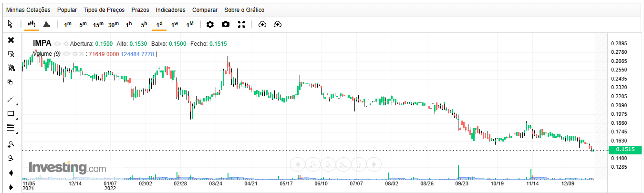
Task: Switch to candlestick chart style
Action: tap(32, 24)
